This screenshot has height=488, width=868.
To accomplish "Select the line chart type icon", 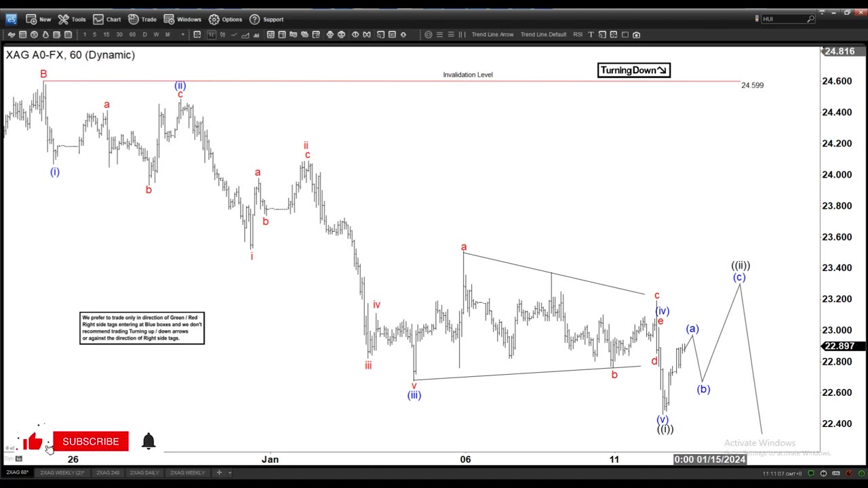I will 234,35.
